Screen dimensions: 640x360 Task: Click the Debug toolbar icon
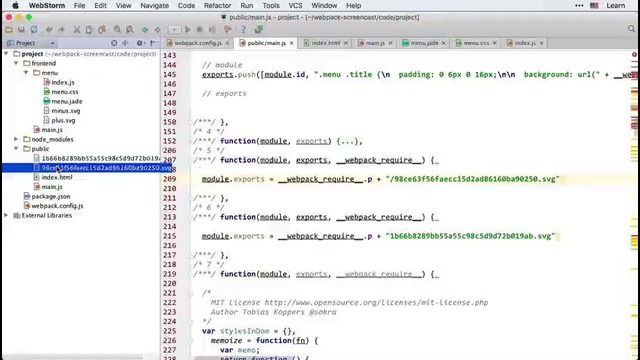[x=200, y=30]
